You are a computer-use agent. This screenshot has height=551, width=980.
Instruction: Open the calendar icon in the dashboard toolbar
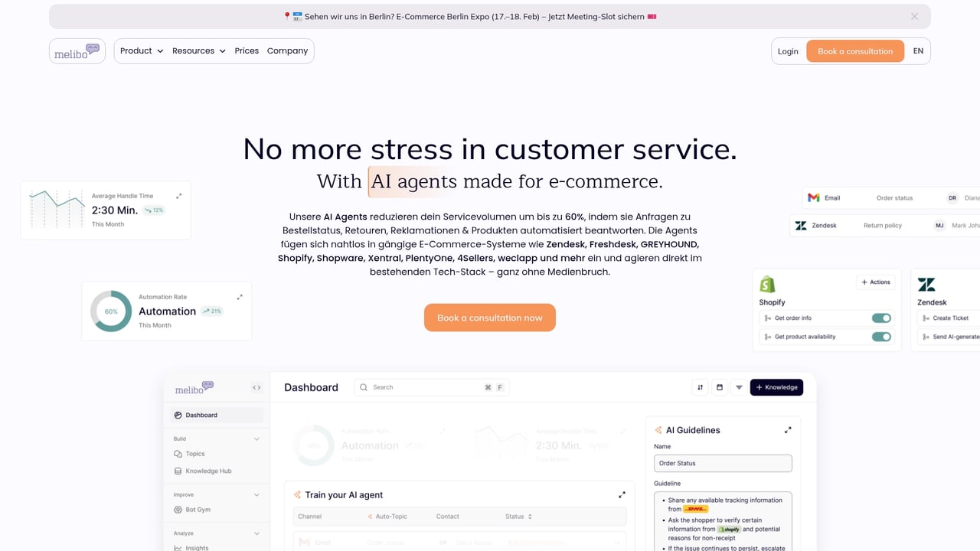(x=719, y=387)
